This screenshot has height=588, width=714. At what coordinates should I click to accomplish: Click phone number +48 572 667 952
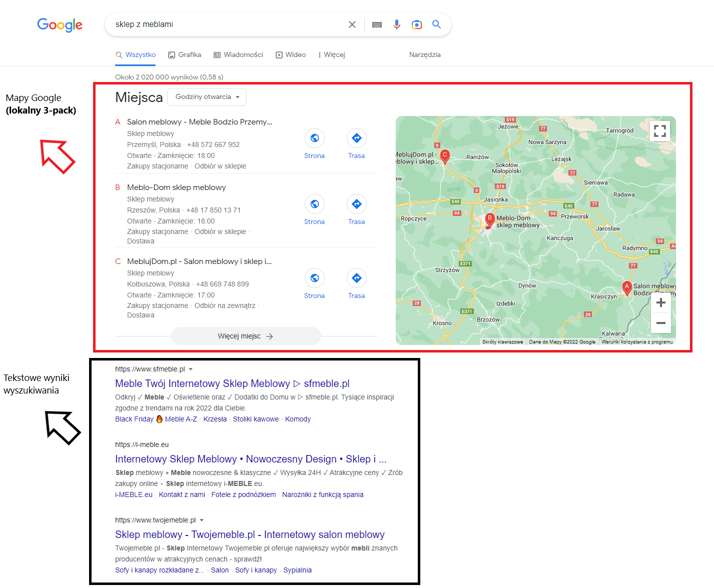[x=213, y=145]
